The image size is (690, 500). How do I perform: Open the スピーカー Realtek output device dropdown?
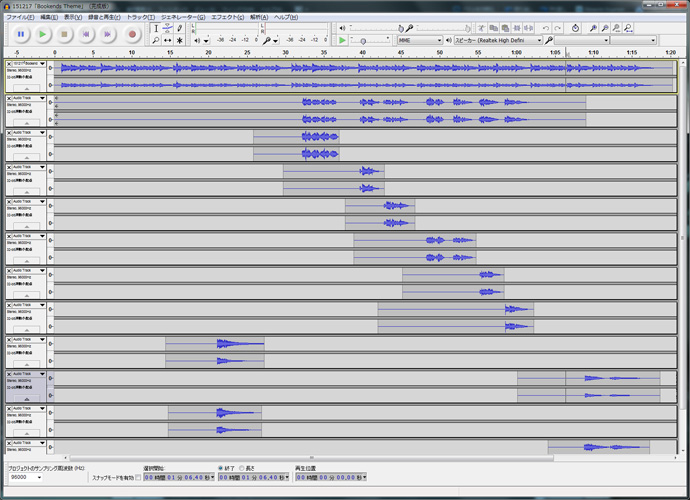[498, 40]
